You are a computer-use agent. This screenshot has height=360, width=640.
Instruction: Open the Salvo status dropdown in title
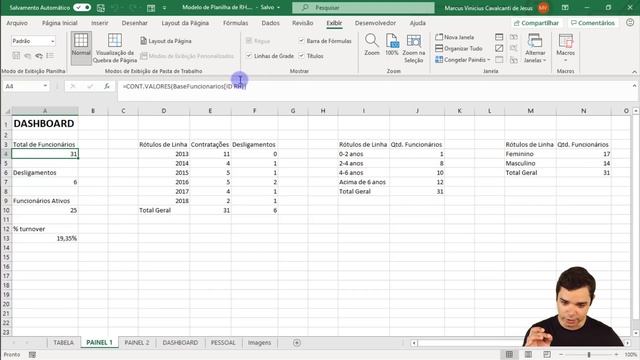[278, 8]
